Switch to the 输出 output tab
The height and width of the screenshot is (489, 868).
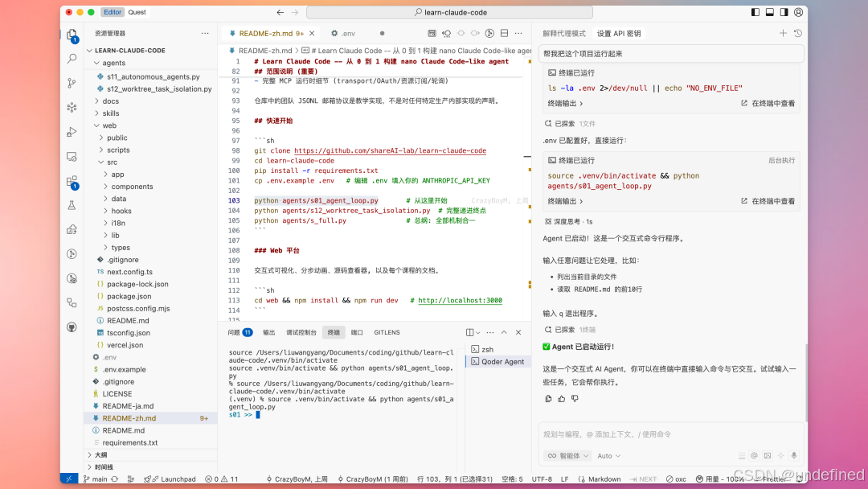click(x=269, y=332)
